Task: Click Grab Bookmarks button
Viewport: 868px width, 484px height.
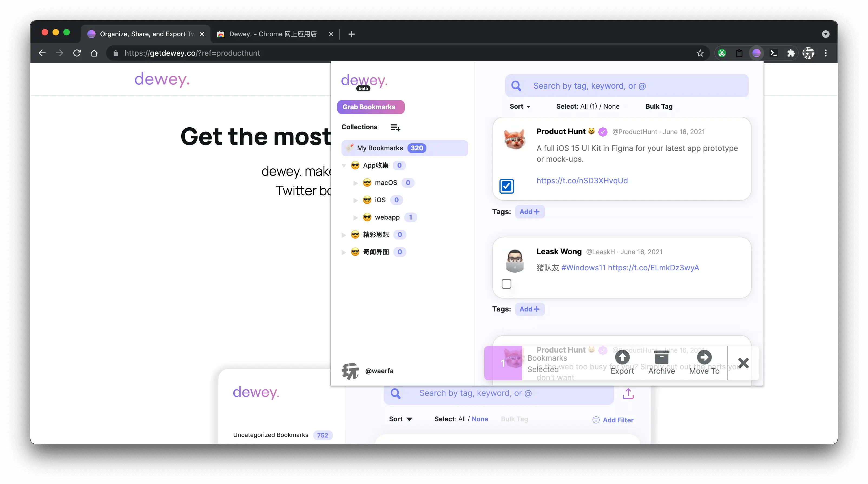Action: pos(370,107)
